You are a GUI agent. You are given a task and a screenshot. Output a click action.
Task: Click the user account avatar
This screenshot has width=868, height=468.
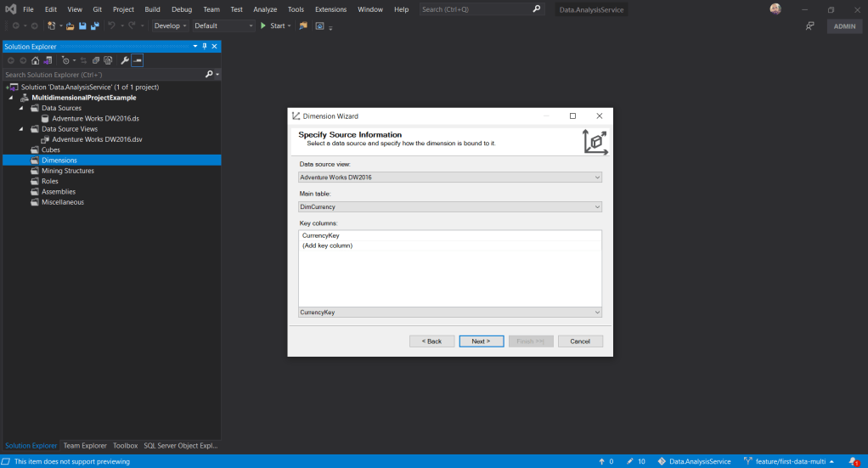tap(775, 9)
